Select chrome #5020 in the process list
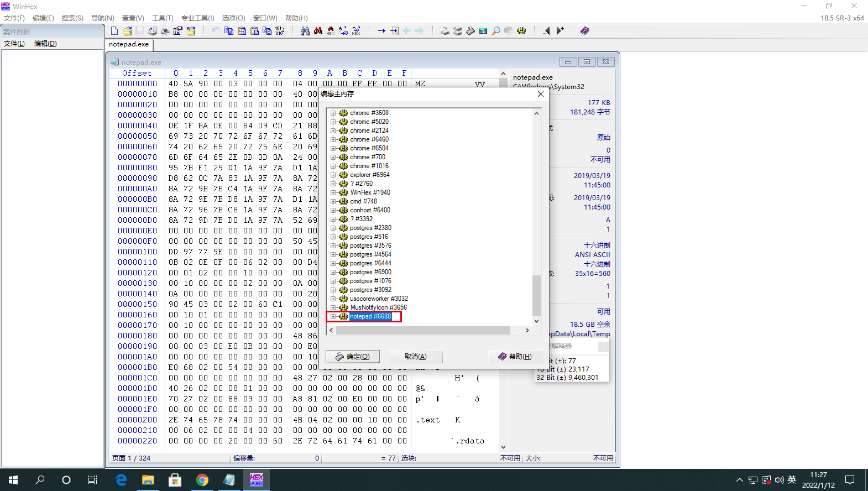The width and height of the screenshot is (868, 491). point(369,122)
